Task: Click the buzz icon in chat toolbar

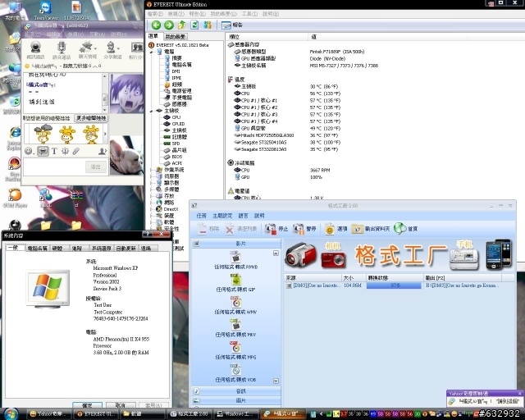Action: (65, 152)
